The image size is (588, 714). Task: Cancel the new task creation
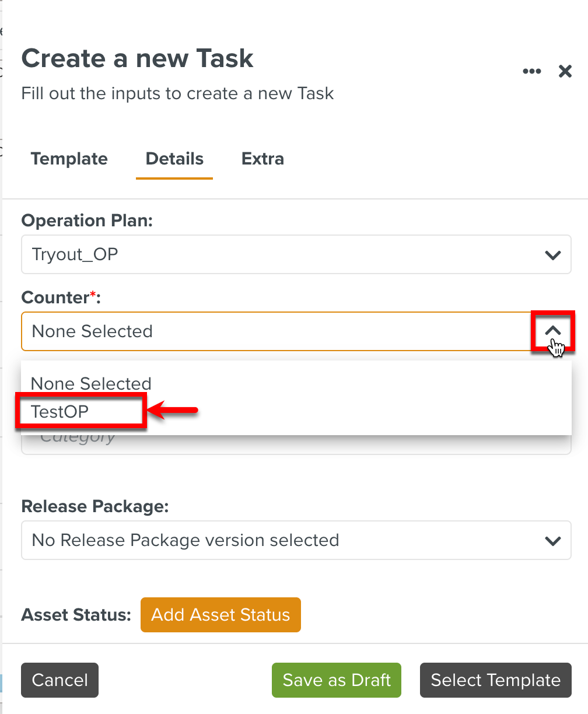pos(60,680)
